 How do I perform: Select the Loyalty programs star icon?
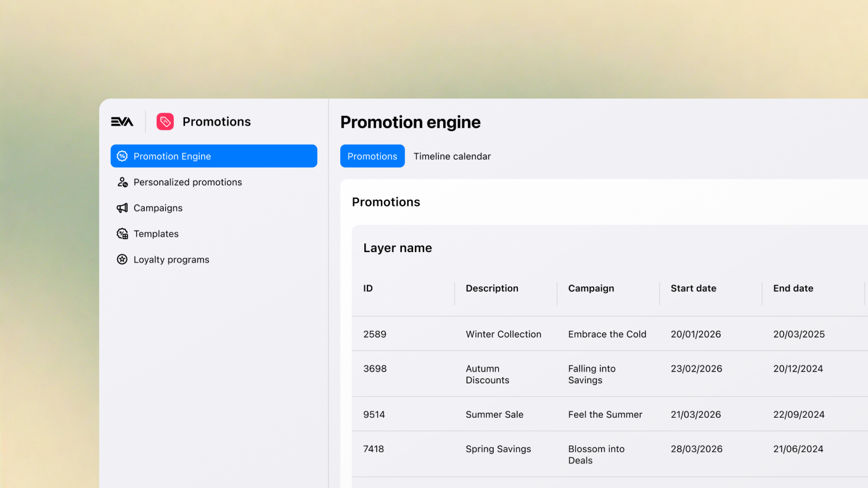point(122,259)
